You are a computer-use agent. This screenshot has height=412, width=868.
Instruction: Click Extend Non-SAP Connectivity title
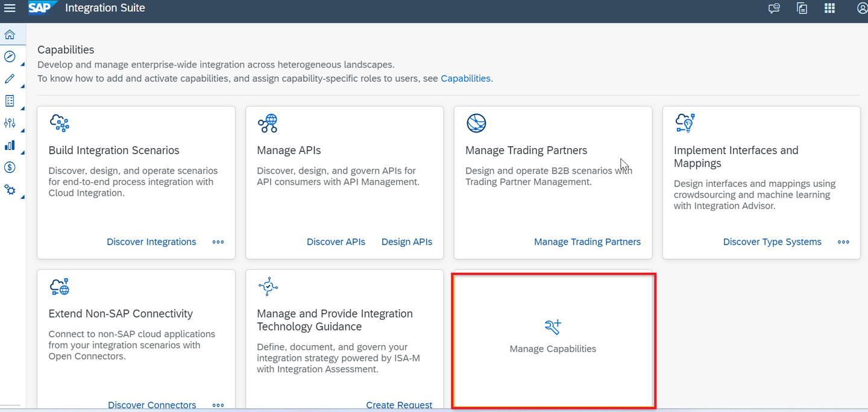point(121,313)
